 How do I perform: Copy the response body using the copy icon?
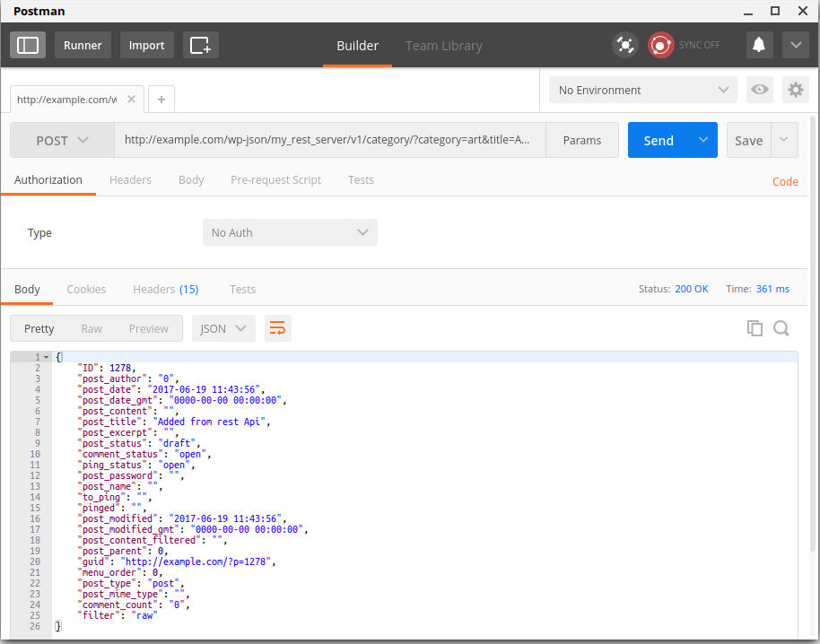(755, 328)
